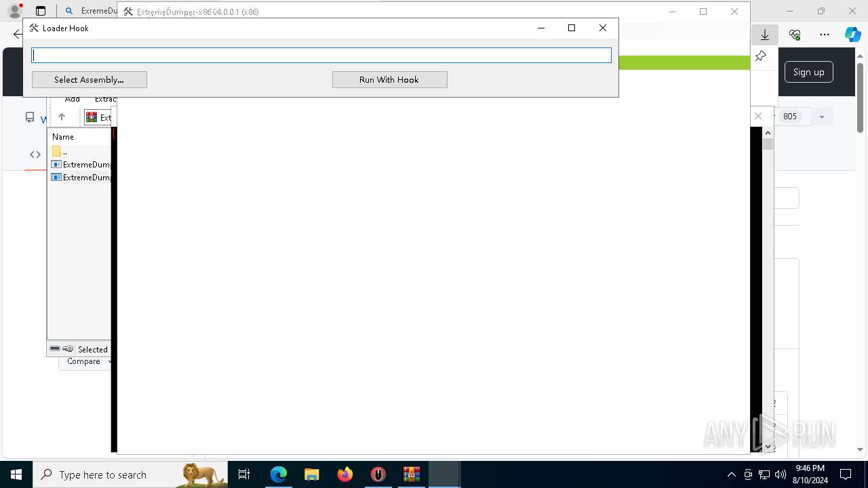Click the WinRAR key icon in status bar
The height and width of the screenshot is (488, 868).
68,349
